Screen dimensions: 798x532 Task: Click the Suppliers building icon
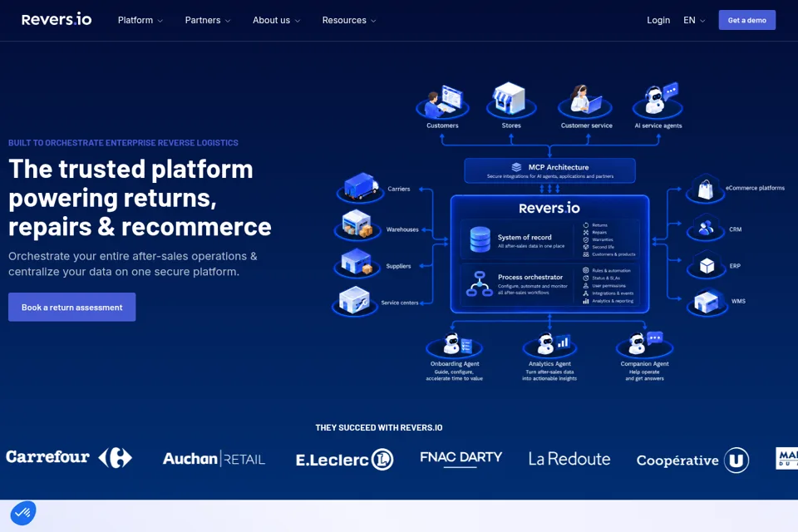(357, 263)
